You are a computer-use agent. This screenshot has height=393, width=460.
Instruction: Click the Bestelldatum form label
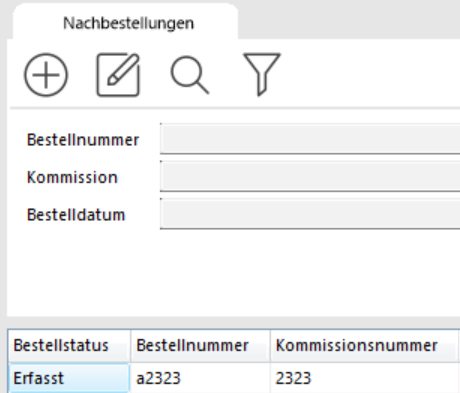(x=76, y=215)
